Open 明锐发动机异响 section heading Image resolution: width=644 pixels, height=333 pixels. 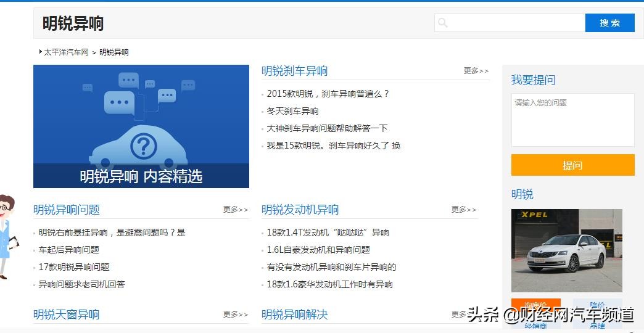[300, 210]
